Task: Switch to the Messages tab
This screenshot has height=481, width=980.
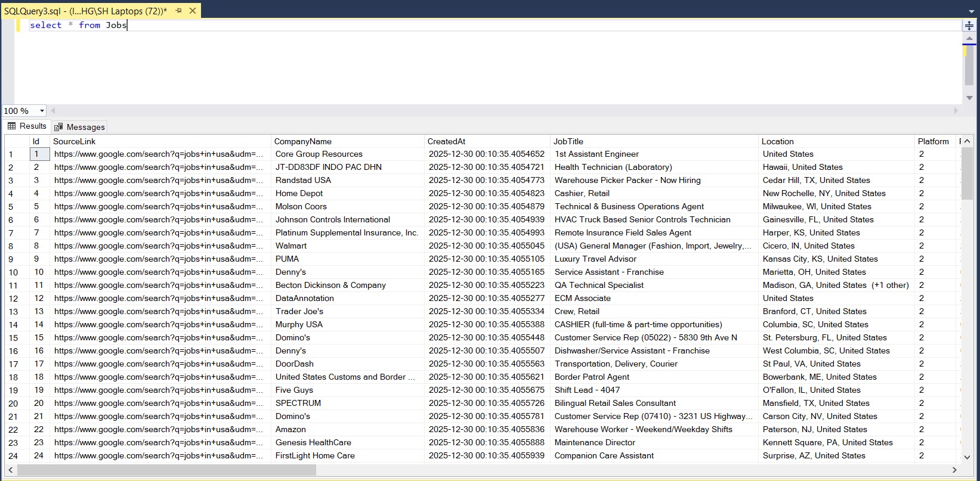Action: coord(79,127)
